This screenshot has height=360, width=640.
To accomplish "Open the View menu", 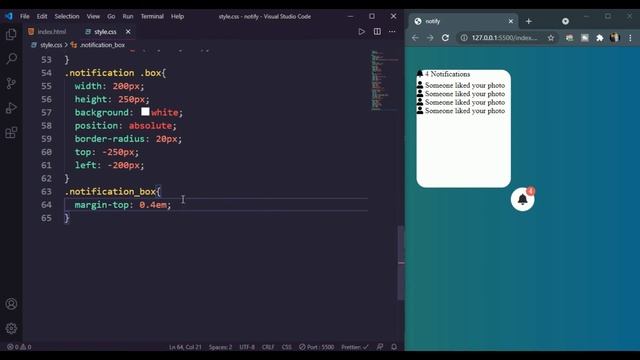I will point(93,16).
